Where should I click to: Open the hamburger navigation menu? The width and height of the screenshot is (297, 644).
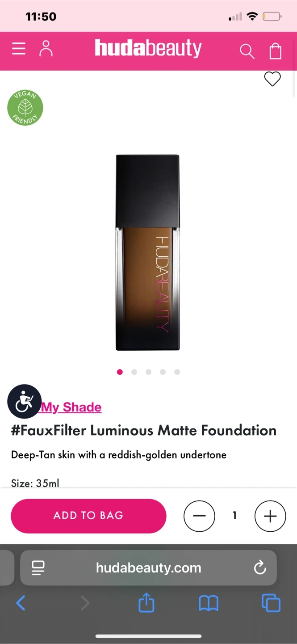tap(19, 48)
